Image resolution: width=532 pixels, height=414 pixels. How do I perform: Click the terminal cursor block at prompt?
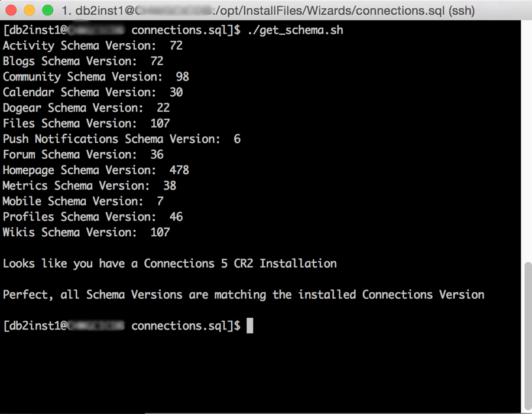point(249,325)
